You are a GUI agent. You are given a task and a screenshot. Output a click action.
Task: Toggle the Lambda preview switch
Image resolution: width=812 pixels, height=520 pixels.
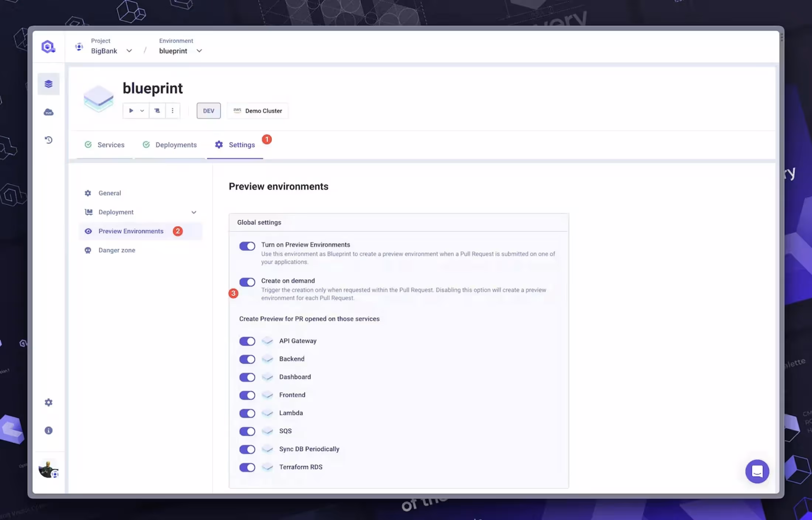coord(247,413)
